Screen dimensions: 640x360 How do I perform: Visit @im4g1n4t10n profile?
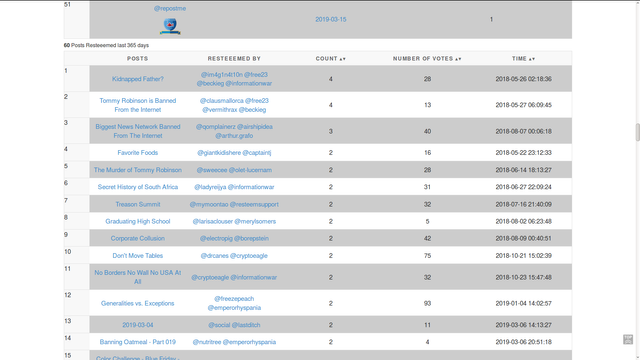pos(221,74)
